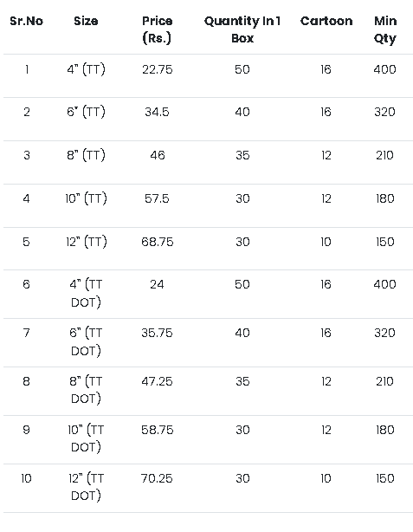Select the Quantity In 1 Box header
The image size is (413, 532).
point(242,29)
